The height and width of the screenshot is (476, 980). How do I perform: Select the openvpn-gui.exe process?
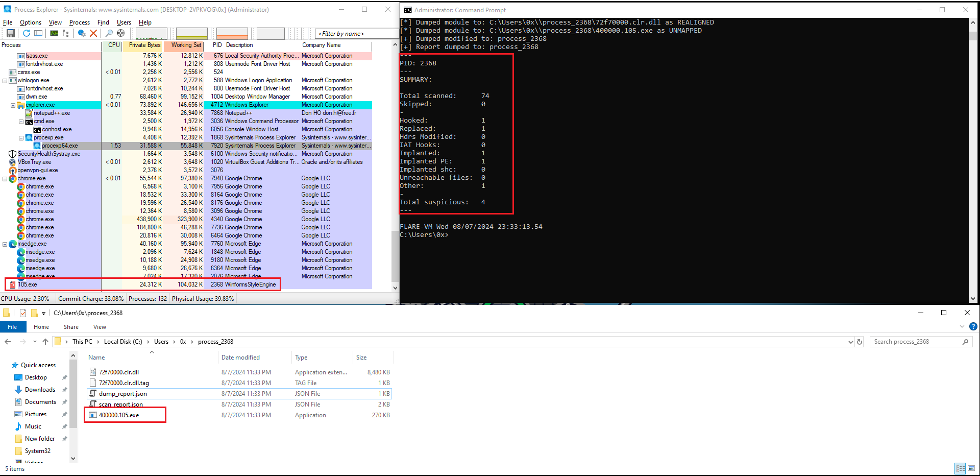[x=38, y=170]
